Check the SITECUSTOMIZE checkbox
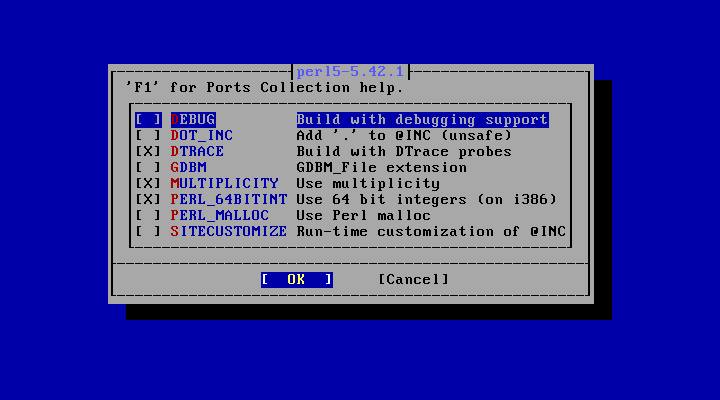720x400 pixels. pyautogui.click(x=148, y=231)
